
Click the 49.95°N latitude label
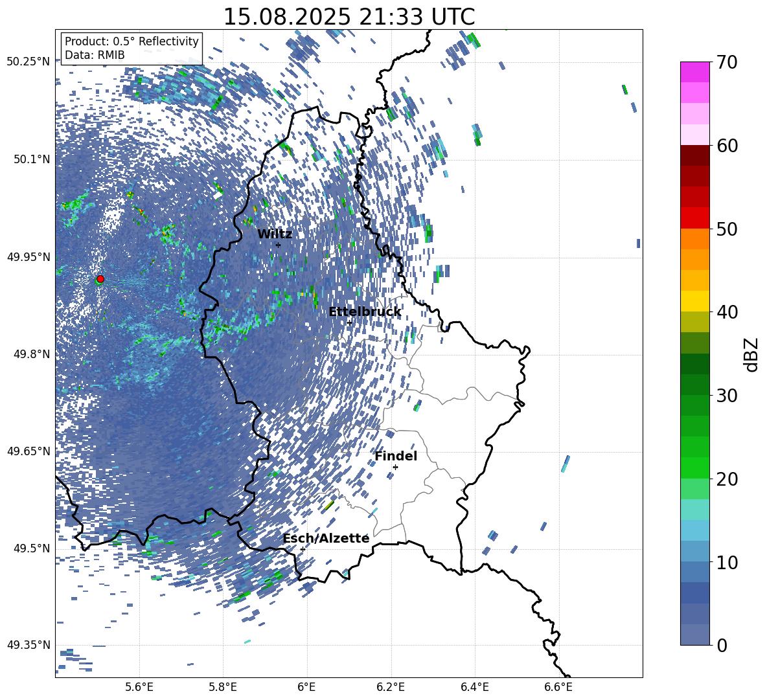[x=29, y=257]
